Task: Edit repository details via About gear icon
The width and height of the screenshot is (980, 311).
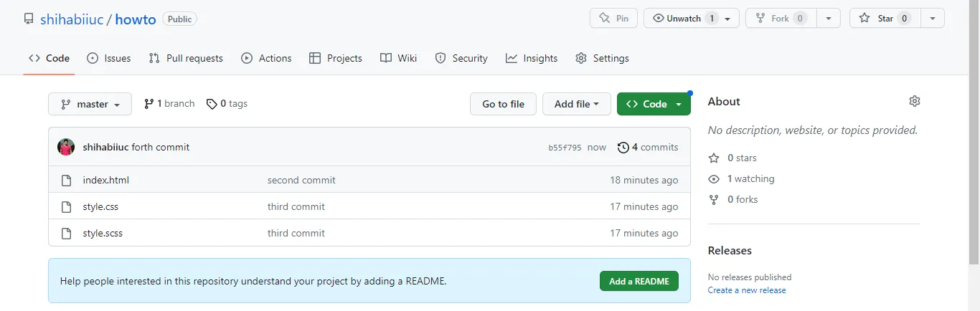Action: [914, 101]
